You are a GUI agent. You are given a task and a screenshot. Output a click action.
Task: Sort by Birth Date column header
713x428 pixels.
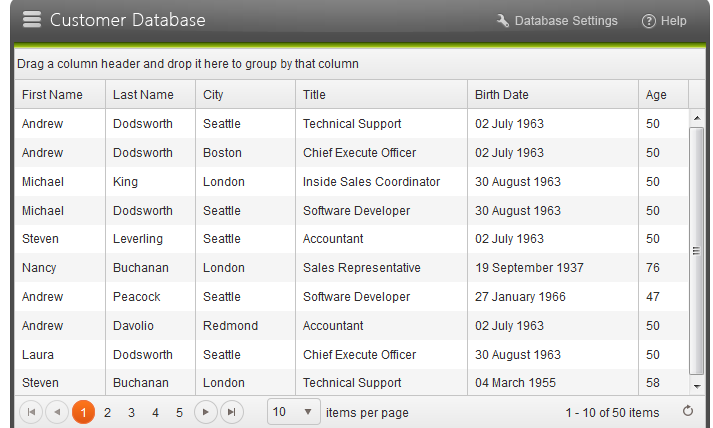pyautogui.click(x=502, y=95)
